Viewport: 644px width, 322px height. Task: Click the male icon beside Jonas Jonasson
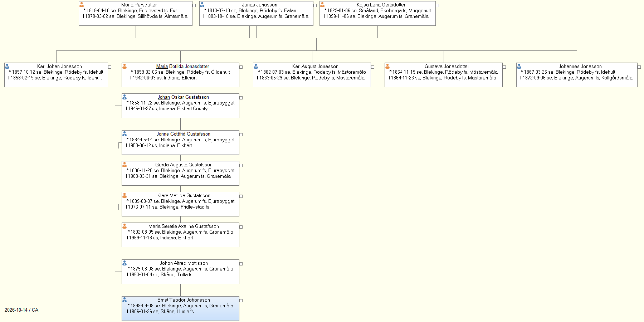click(x=202, y=5)
